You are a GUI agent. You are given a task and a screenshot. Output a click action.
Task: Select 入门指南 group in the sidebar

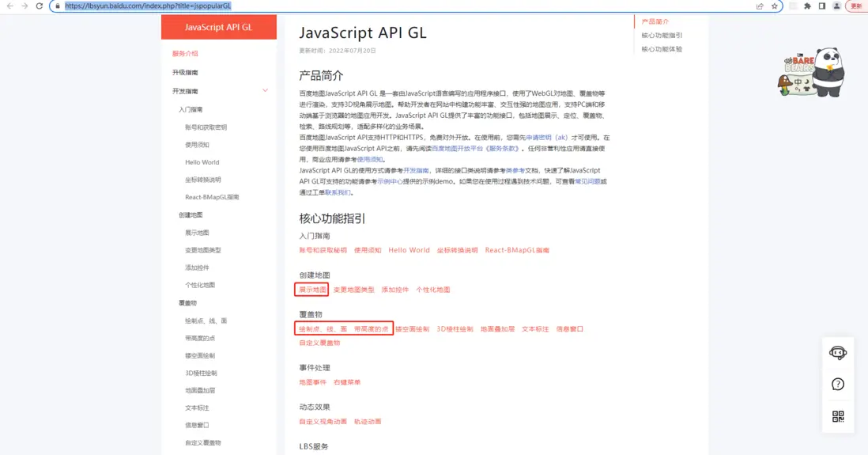click(x=191, y=110)
